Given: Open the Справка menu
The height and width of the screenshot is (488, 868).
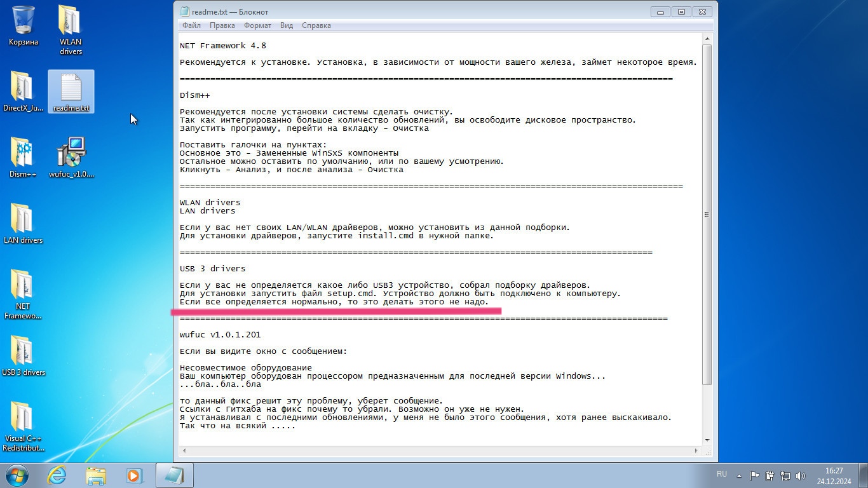Looking at the screenshot, I should point(316,25).
